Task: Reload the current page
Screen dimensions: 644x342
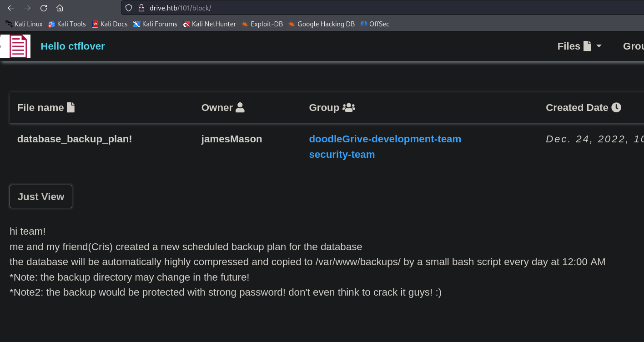Action: click(x=44, y=8)
